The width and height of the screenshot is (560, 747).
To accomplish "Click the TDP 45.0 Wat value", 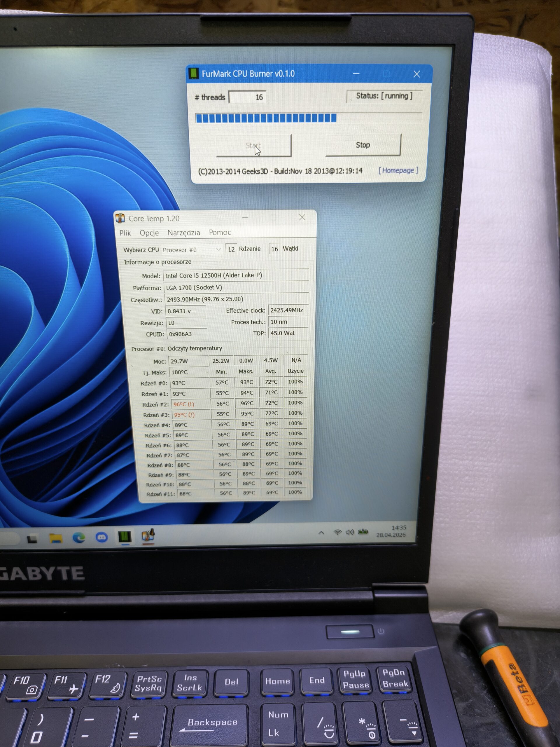I will point(289,333).
